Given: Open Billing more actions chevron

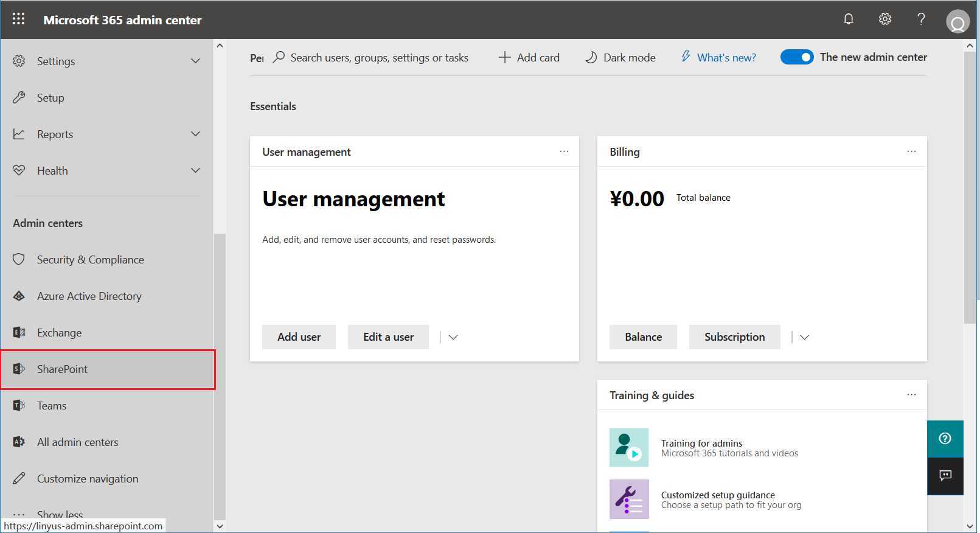Looking at the screenshot, I should (804, 337).
